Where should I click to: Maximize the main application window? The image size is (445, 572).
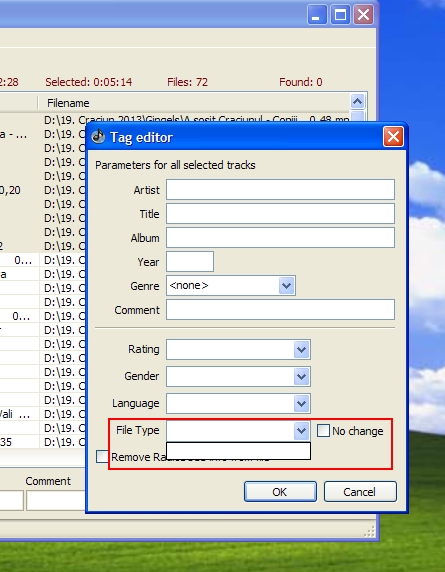tap(340, 15)
